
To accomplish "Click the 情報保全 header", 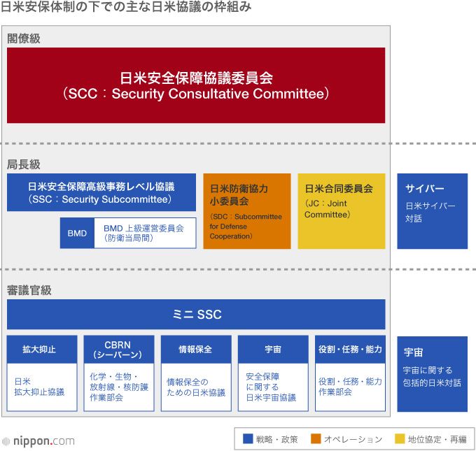I will [x=195, y=349].
